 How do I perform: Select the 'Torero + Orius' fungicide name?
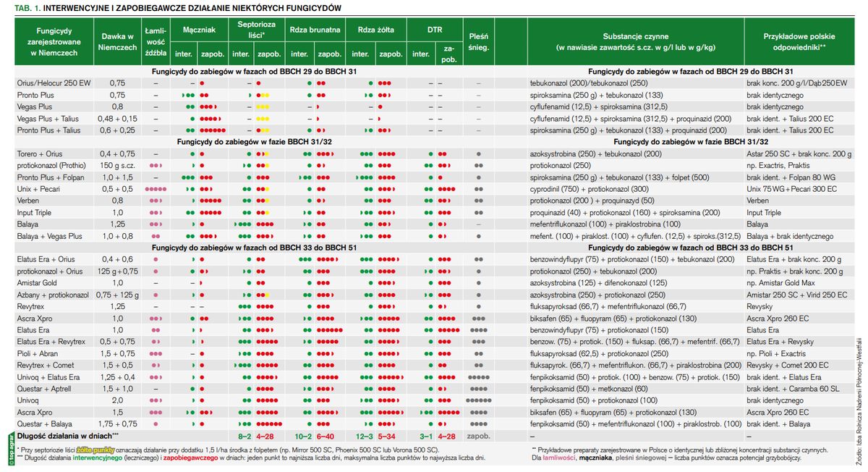pos(39,154)
